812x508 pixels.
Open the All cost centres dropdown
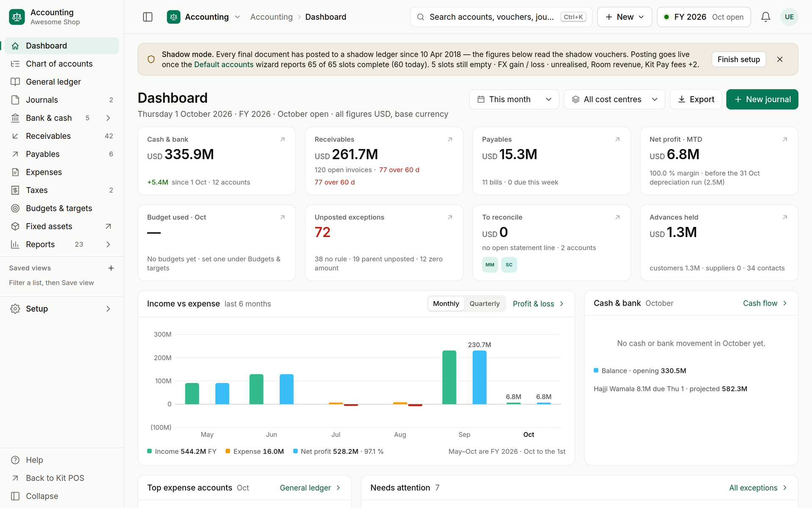pos(614,99)
